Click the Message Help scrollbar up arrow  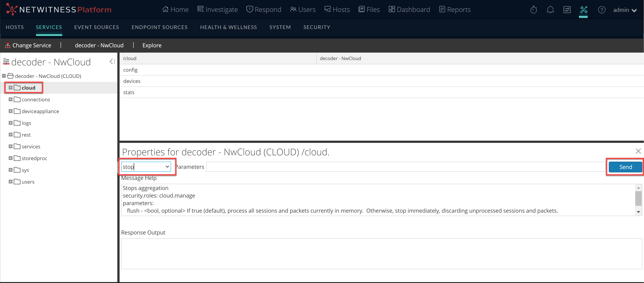pos(638,188)
